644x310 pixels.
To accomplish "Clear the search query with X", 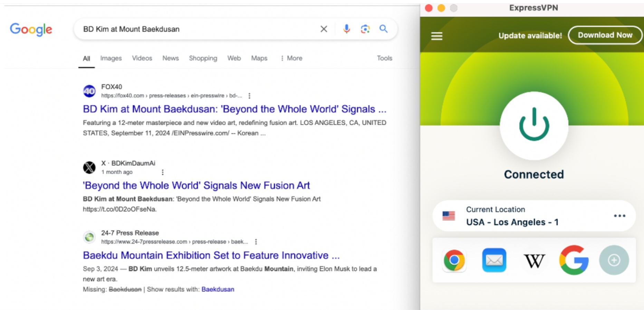I will pos(324,29).
